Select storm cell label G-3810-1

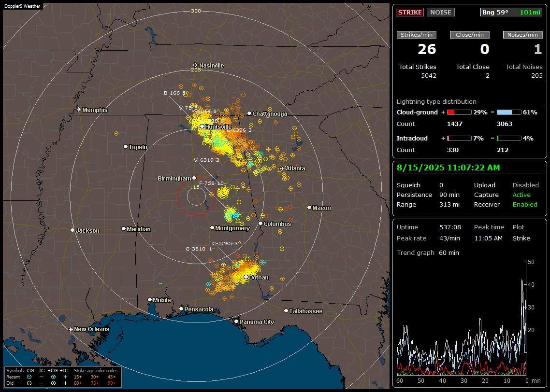[199, 249]
